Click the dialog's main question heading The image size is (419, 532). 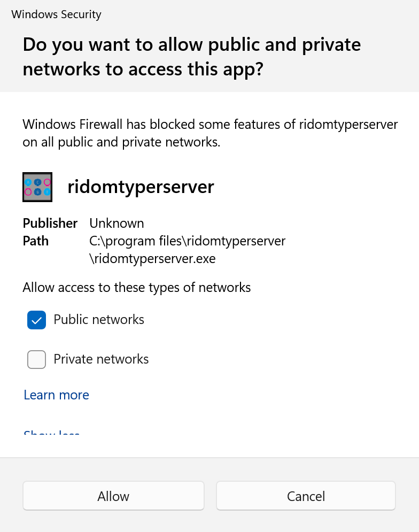tap(192, 57)
